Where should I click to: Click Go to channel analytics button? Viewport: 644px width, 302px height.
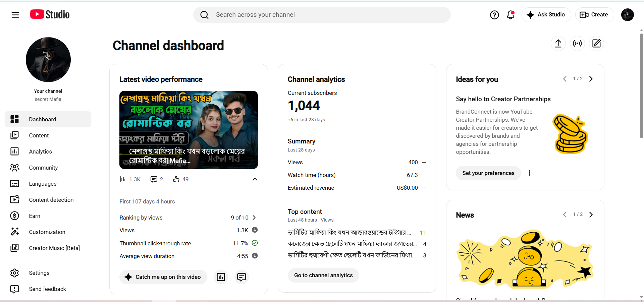pos(323,275)
